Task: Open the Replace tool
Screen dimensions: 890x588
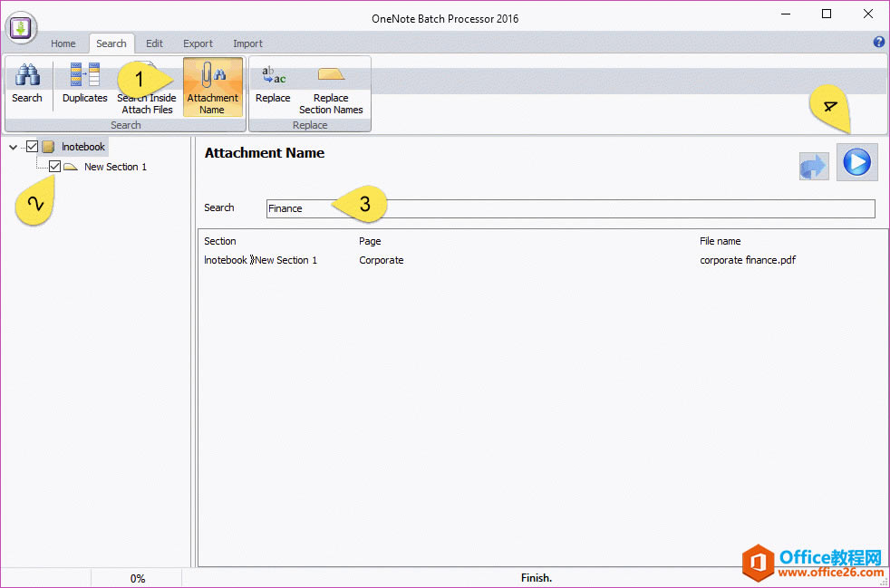Action: [272, 86]
